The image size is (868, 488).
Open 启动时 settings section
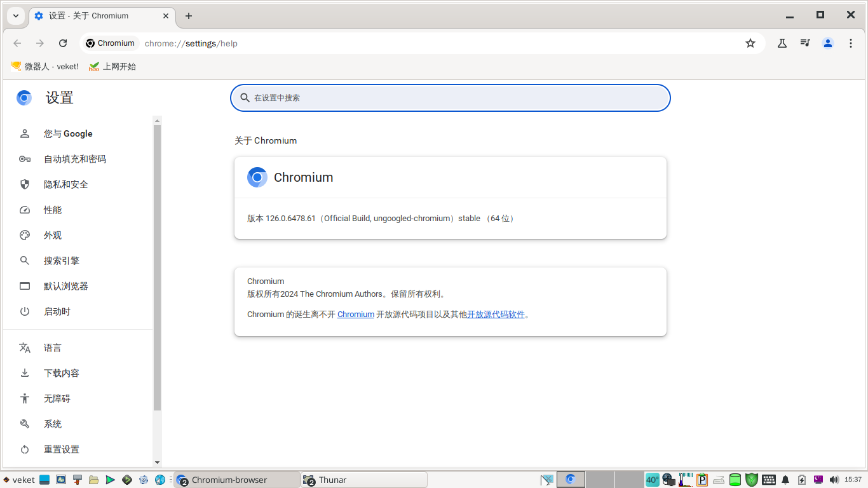pos(78,311)
